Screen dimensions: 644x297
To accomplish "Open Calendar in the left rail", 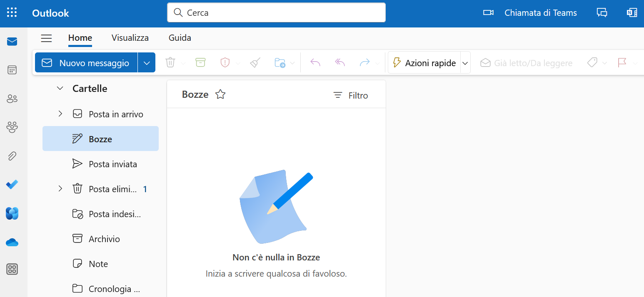I will pyautogui.click(x=12, y=70).
